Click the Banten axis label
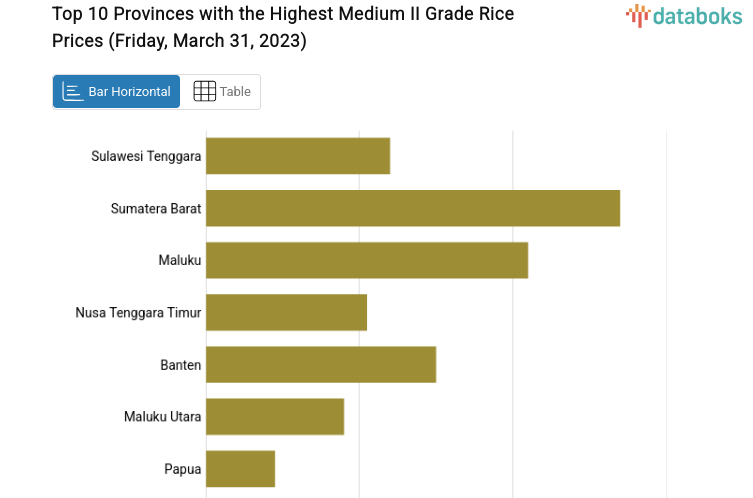This screenshot has width=753, height=498. click(181, 365)
